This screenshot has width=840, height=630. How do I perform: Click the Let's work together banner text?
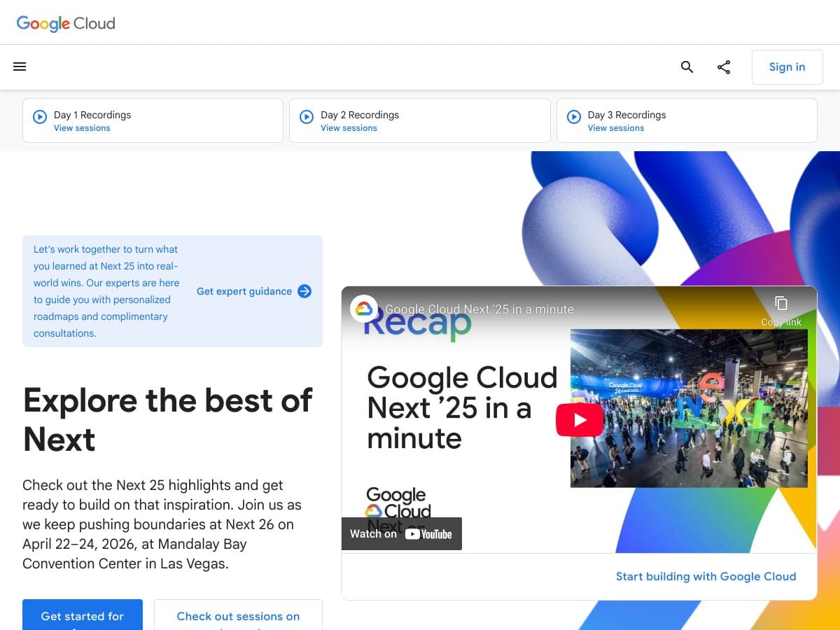[106, 291]
